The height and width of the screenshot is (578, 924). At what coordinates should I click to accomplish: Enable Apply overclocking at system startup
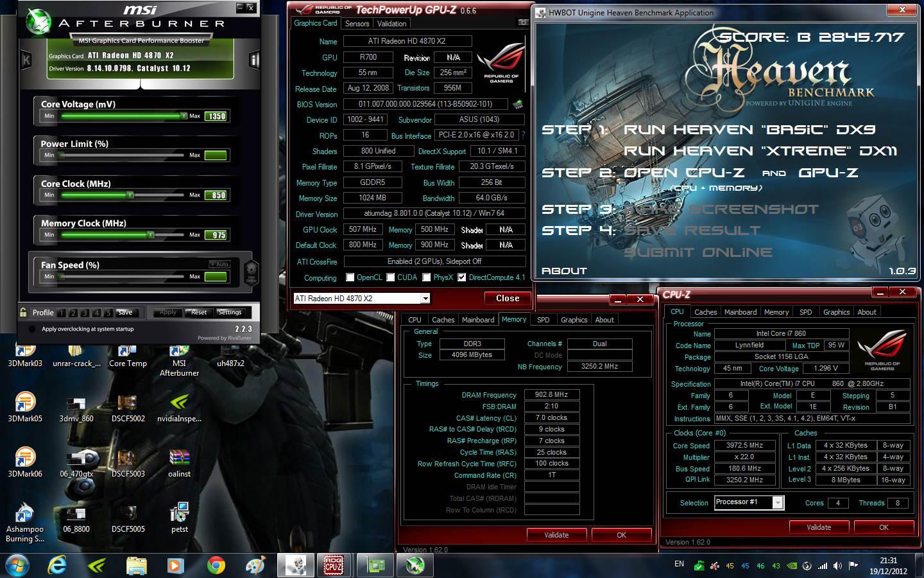(32, 329)
